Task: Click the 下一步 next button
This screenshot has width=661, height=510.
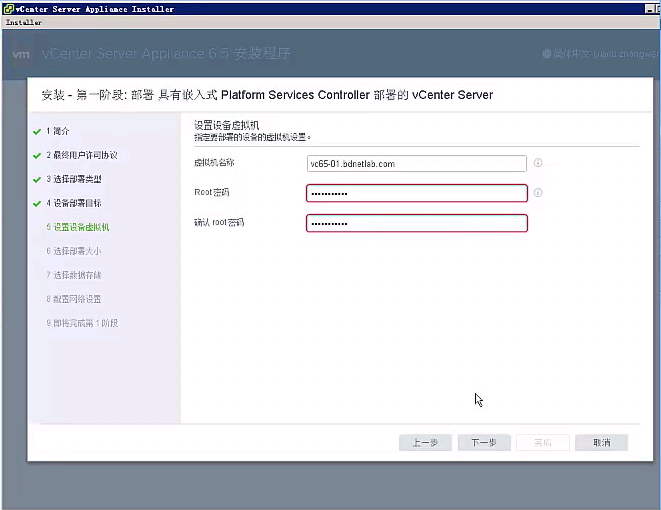Action: [x=484, y=443]
